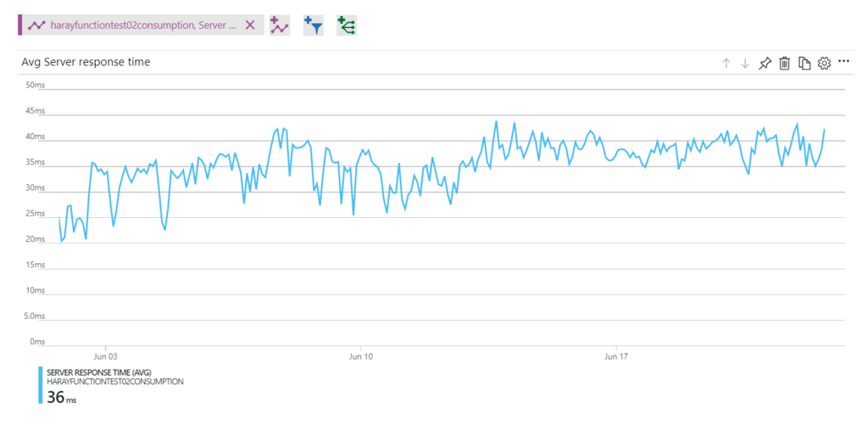The image size is (868, 425).
Task: Move chart down with the arrow
Action: 744,63
